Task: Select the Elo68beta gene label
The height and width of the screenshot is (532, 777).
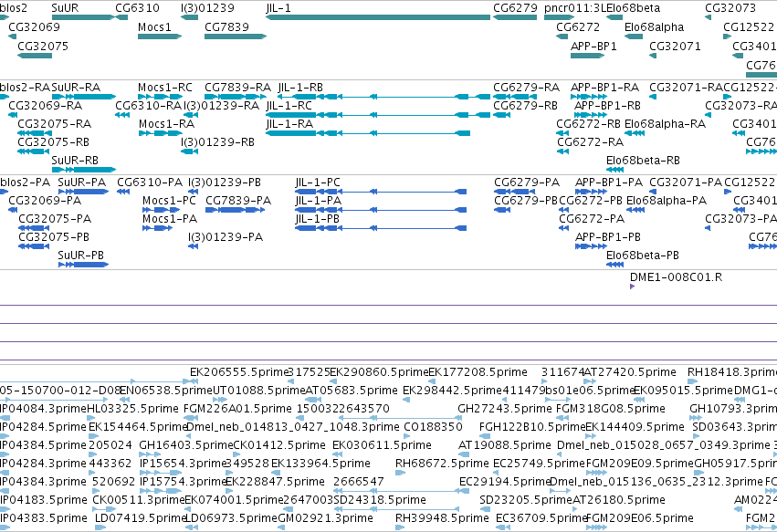Action: (634, 8)
